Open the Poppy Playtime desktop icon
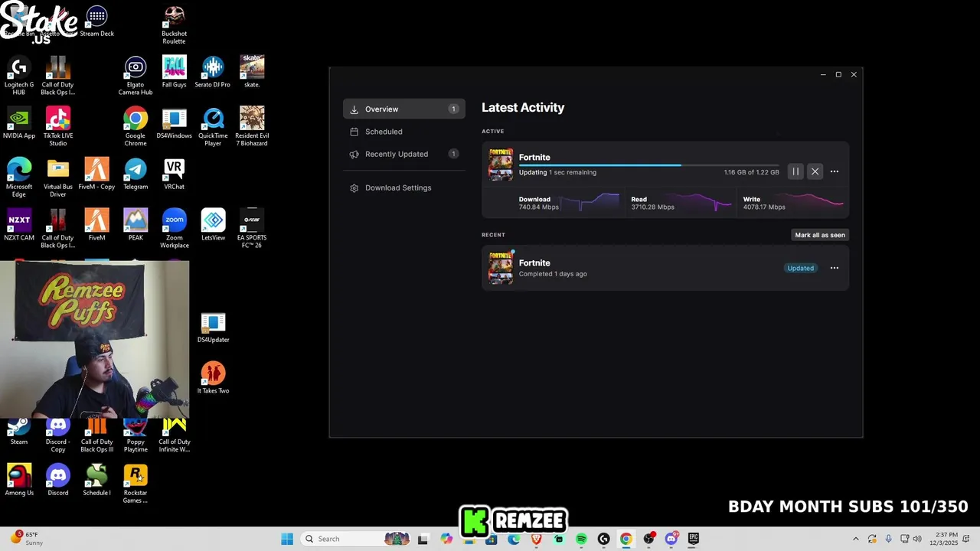This screenshot has width=980, height=551. [x=136, y=436]
